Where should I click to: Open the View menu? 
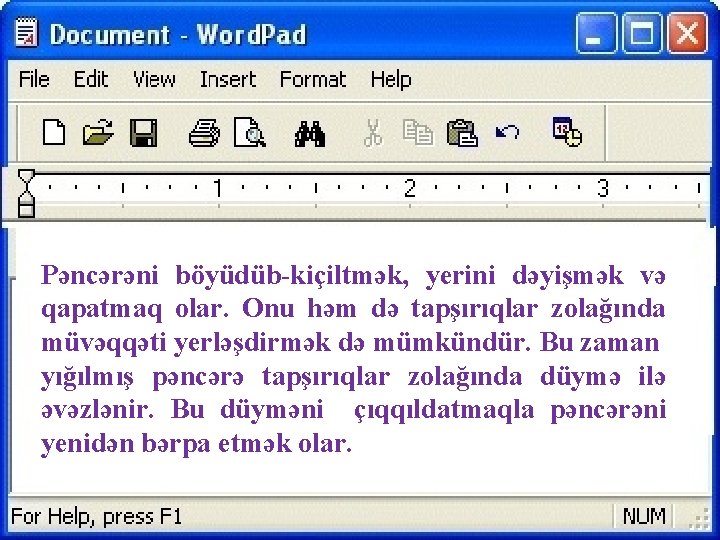(x=154, y=79)
